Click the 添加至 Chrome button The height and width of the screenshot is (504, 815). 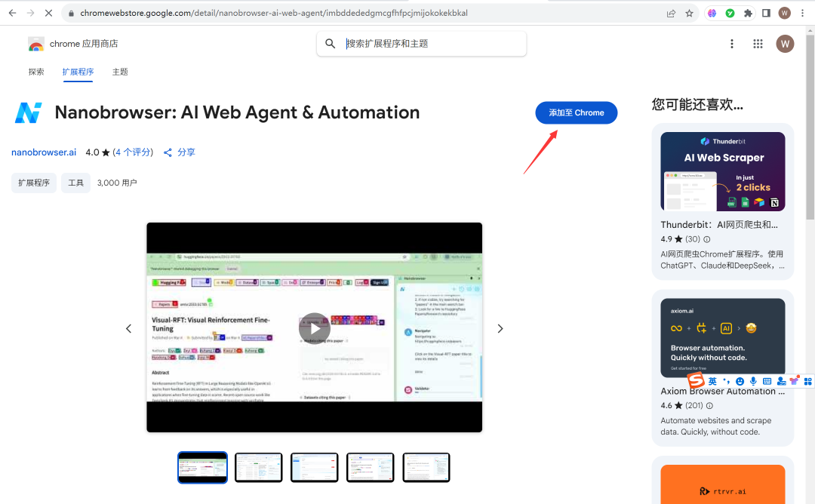[x=576, y=112]
